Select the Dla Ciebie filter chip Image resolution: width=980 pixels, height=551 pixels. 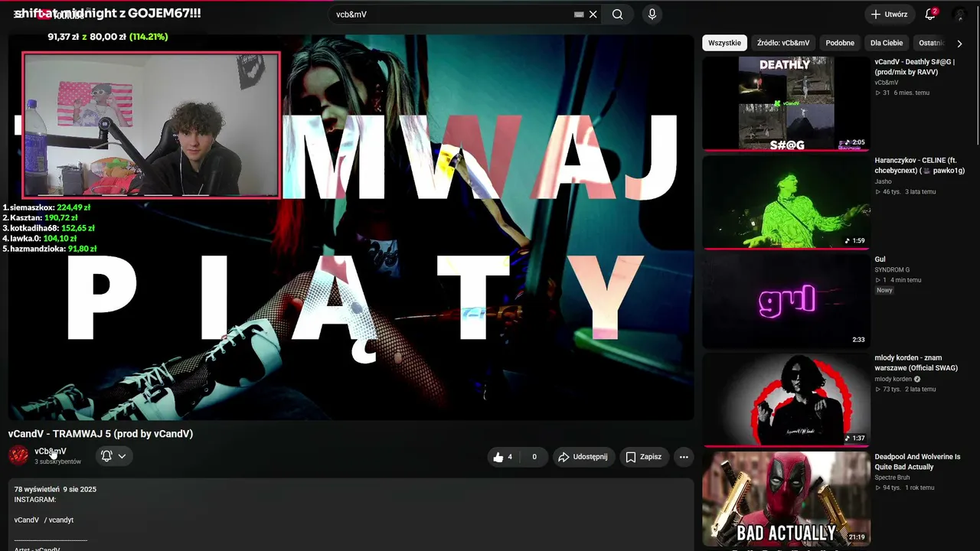pos(887,43)
